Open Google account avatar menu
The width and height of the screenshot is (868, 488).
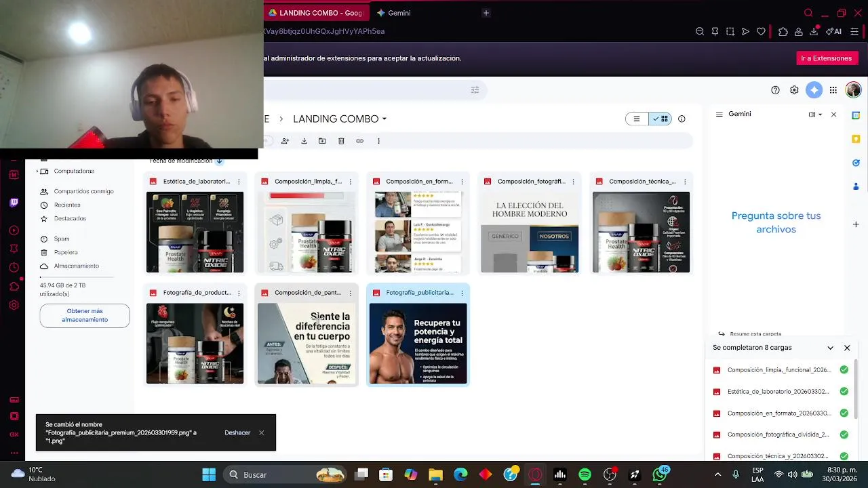click(x=853, y=90)
